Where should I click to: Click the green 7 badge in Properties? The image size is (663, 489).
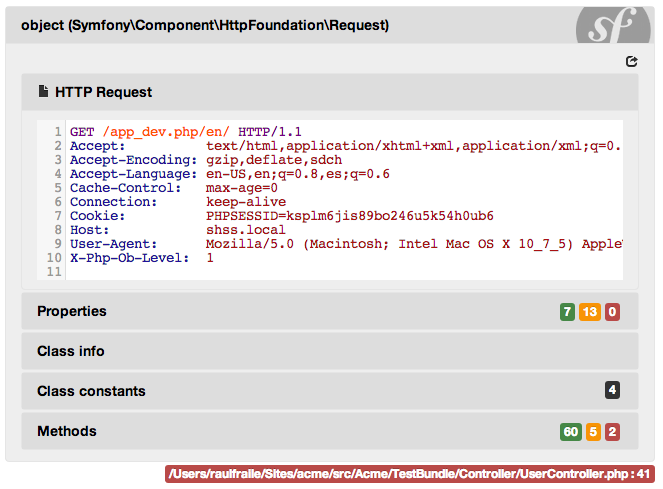click(x=567, y=312)
